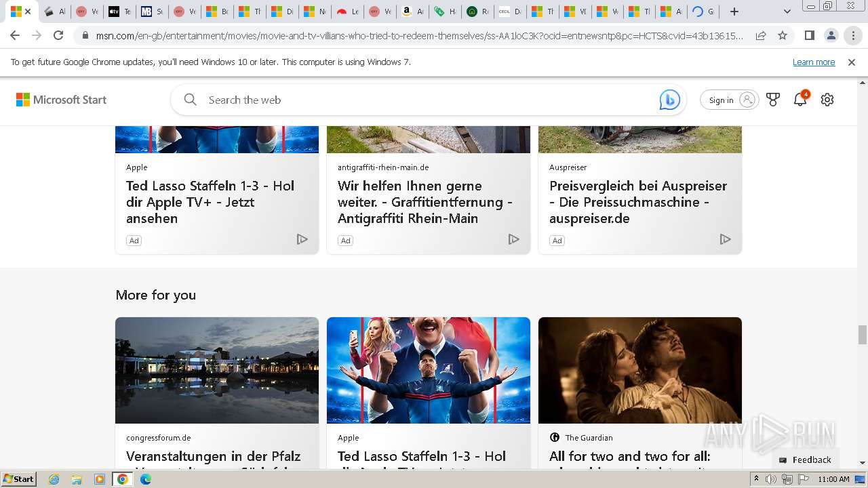Switch to the CECIL tab

point(510,12)
